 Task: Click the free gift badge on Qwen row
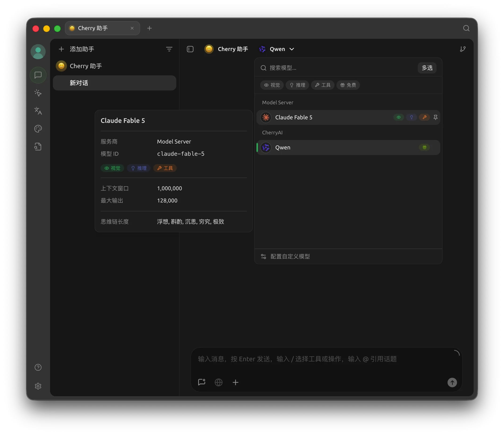pyautogui.click(x=425, y=148)
